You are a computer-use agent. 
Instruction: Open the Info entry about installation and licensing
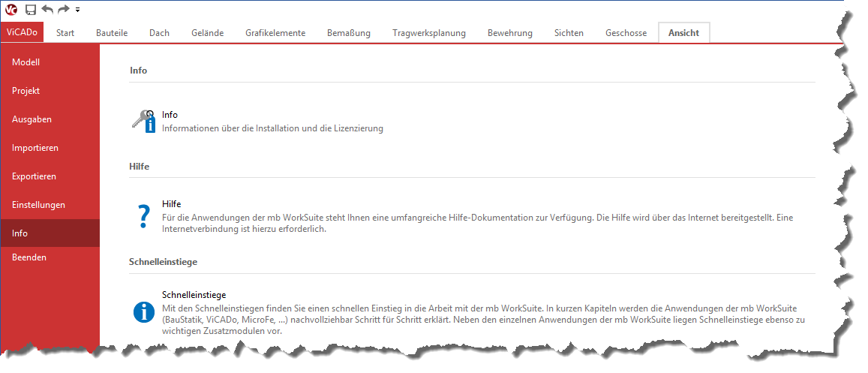pyautogui.click(x=257, y=121)
